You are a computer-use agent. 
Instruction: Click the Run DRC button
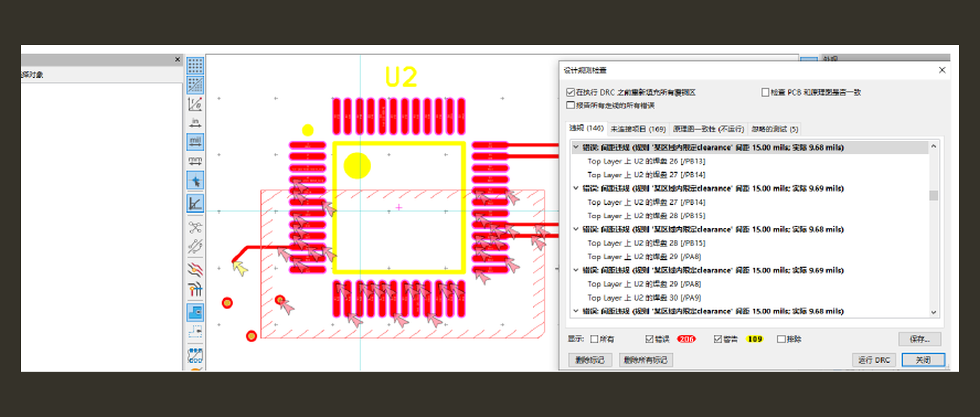tap(874, 360)
